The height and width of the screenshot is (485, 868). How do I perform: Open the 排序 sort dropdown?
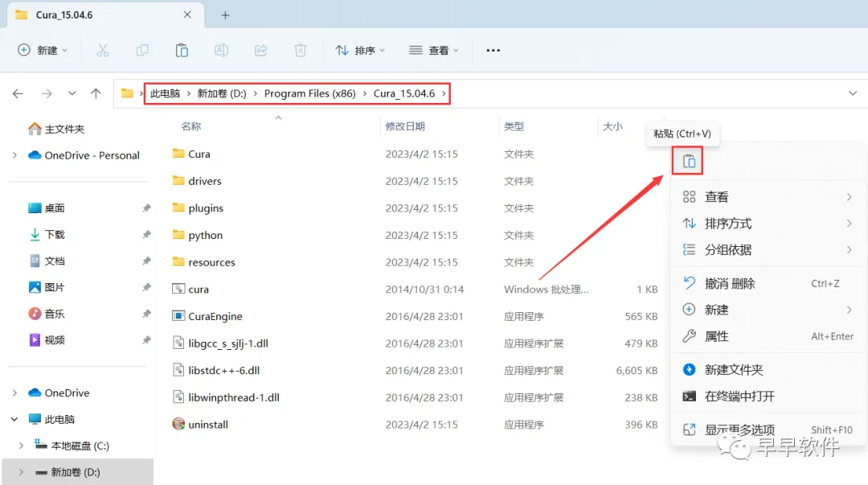[x=360, y=51]
